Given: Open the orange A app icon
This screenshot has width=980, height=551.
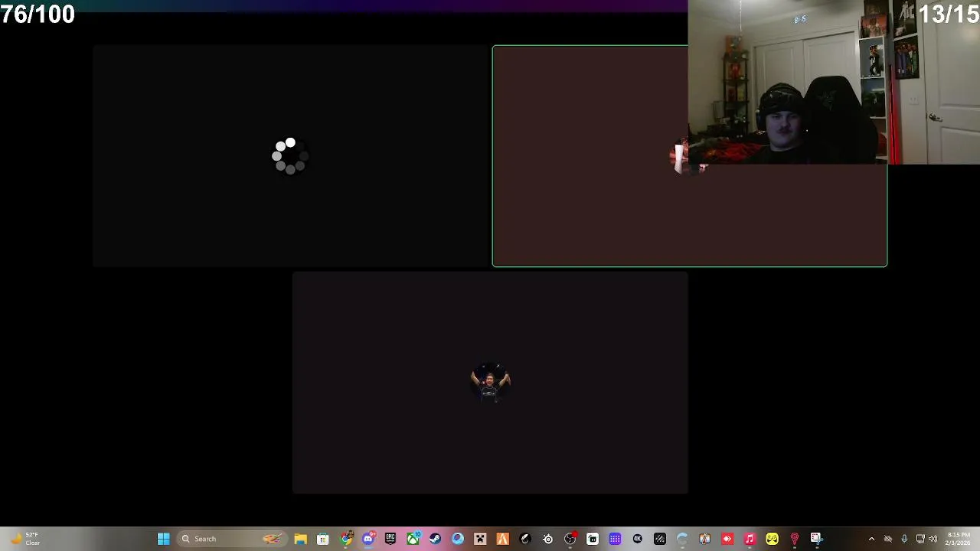Looking at the screenshot, I should (x=502, y=539).
